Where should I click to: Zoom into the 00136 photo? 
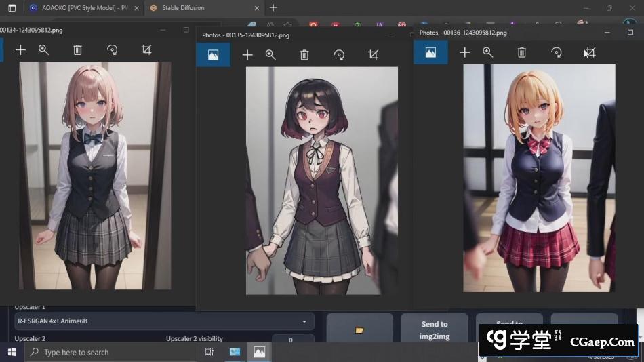(x=488, y=52)
